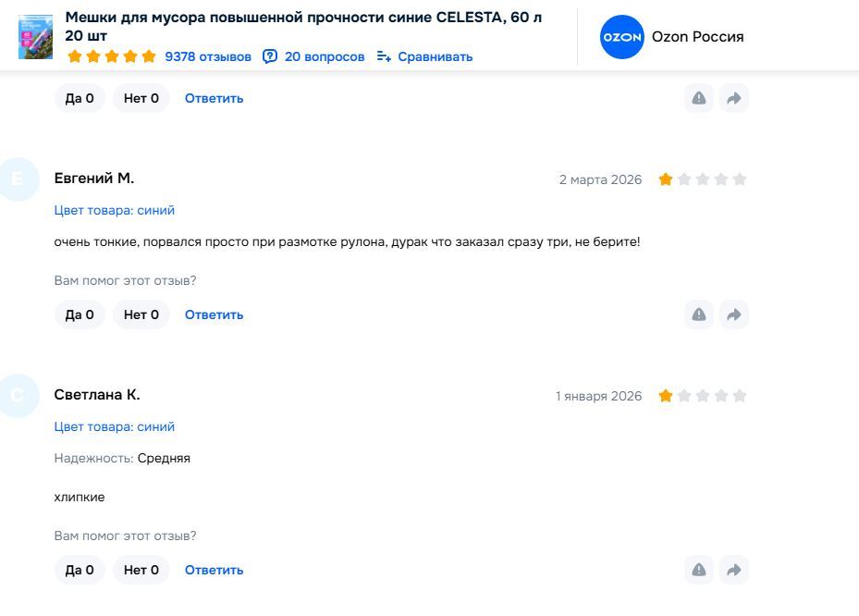This screenshot has width=859, height=616.
Task: Vote Да on Евгений М.'s review
Action: click(80, 314)
